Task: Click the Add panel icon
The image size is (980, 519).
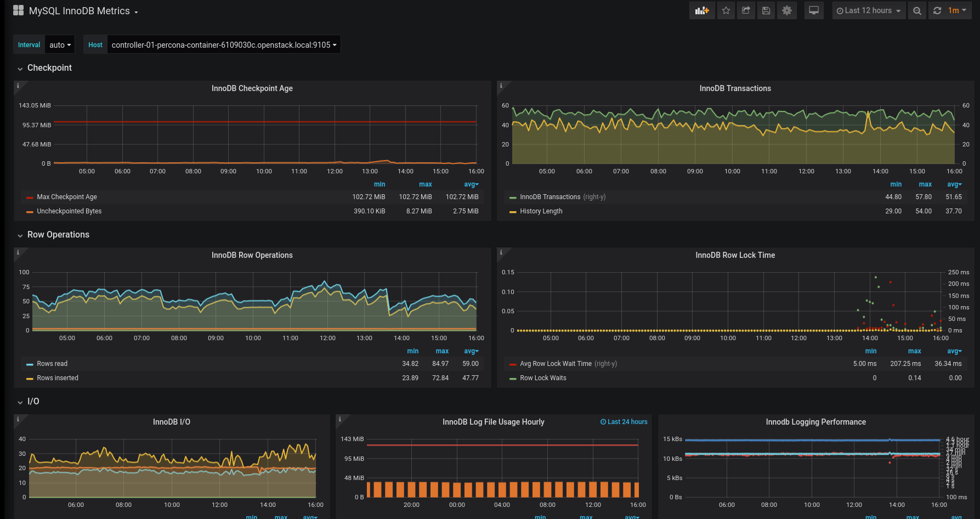Action: (x=702, y=10)
